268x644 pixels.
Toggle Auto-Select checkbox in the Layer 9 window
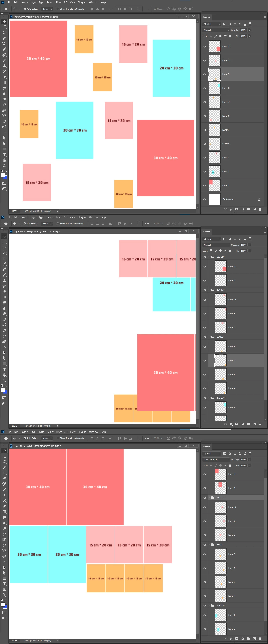pyautogui.click(x=25, y=9)
